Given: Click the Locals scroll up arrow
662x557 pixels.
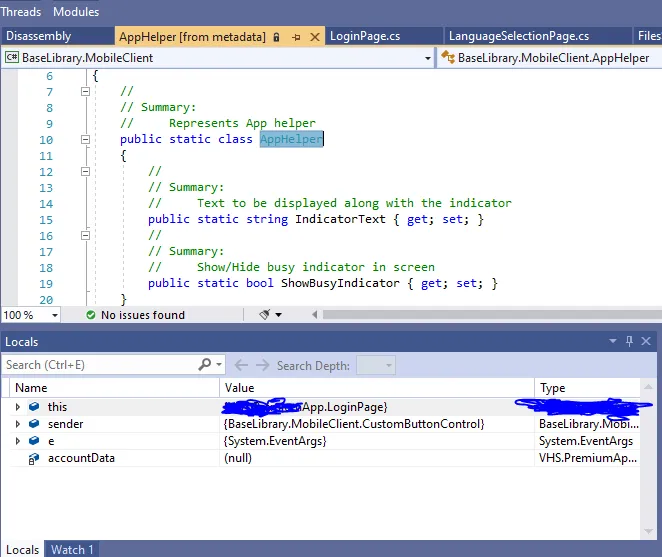Looking at the screenshot, I should (x=648, y=387).
